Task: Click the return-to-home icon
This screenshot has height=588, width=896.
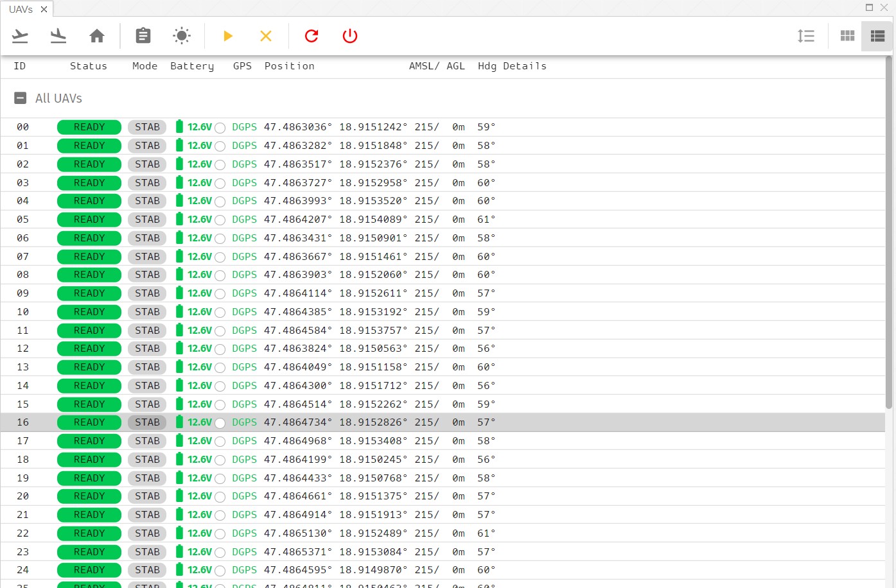Action: 97,36
